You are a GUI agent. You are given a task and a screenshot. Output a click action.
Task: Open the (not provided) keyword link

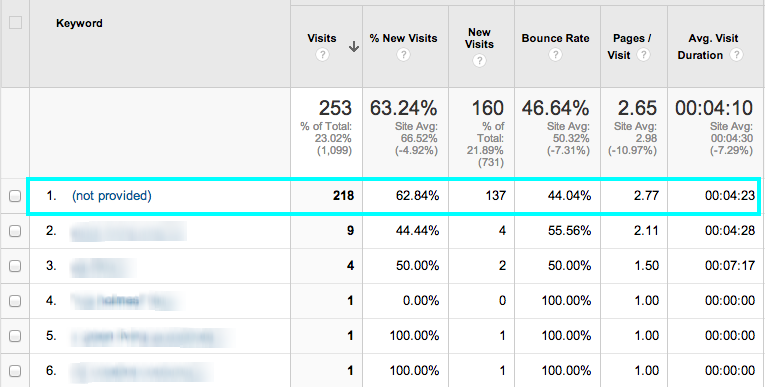[112, 196]
